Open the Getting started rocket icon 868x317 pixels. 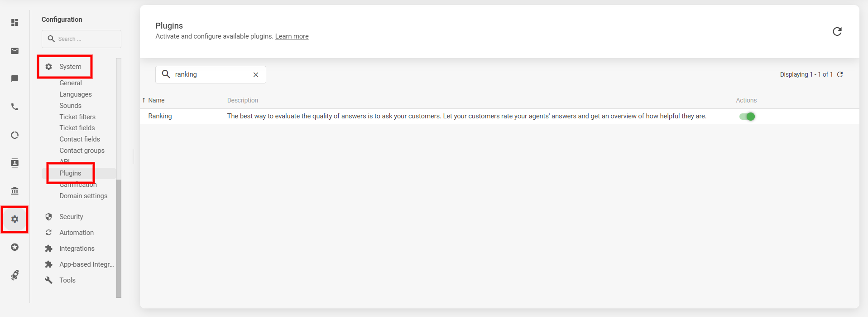(x=15, y=275)
